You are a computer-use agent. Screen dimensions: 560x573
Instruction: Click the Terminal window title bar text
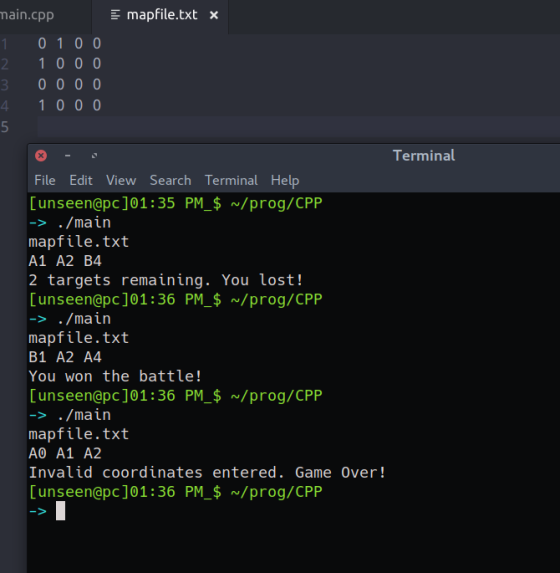(424, 156)
